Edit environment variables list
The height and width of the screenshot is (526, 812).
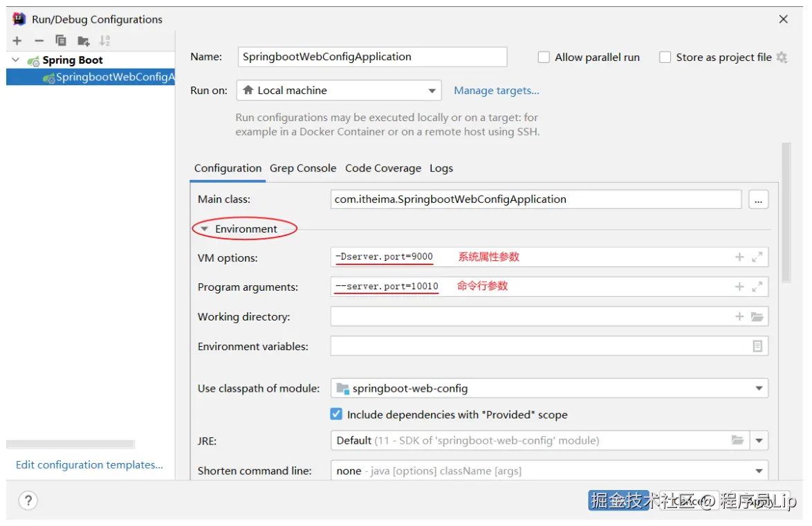click(757, 346)
